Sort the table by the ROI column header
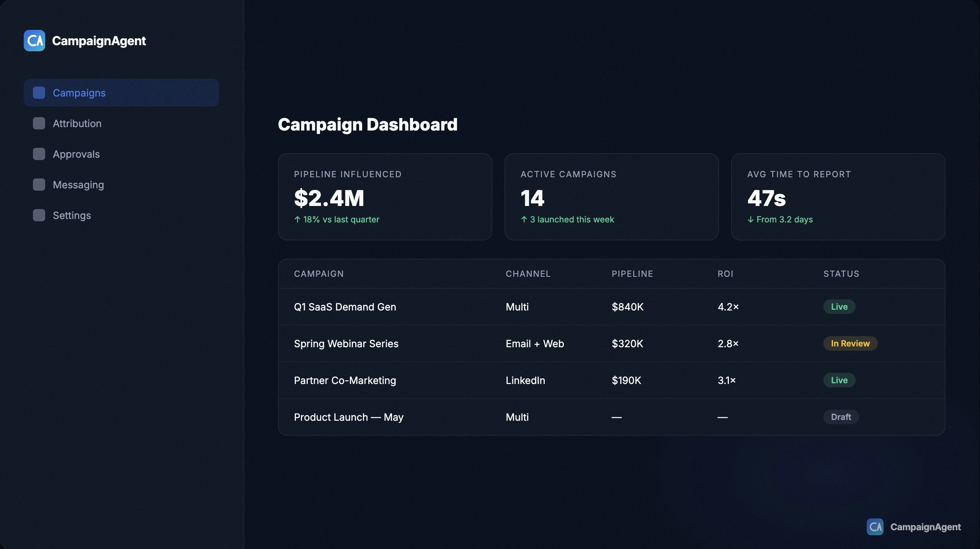 pos(725,273)
